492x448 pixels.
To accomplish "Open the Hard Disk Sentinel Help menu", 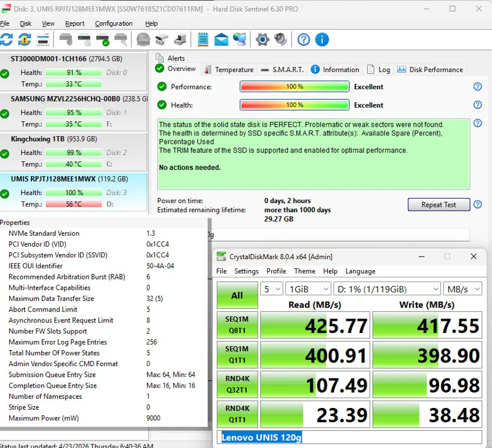I will [151, 23].
